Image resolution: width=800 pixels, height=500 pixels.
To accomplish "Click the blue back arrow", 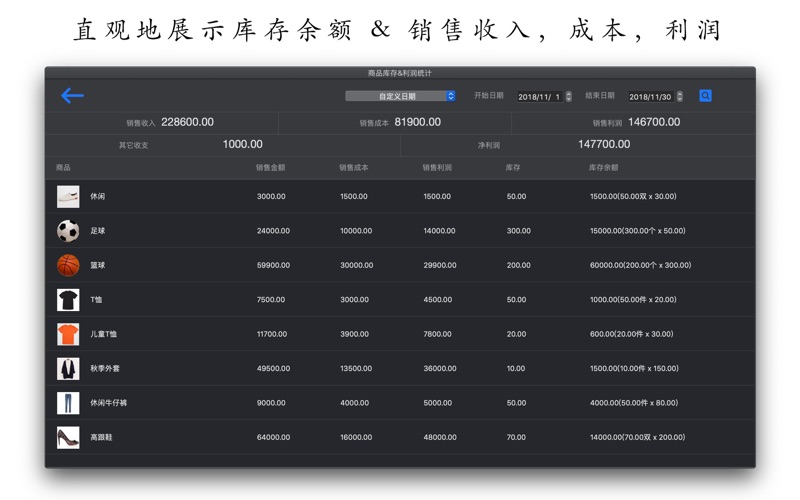I will click(72, 96).
